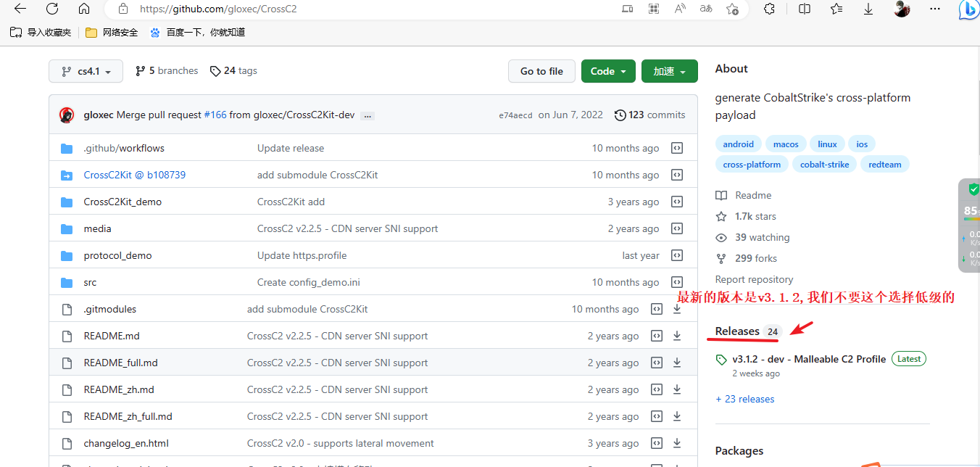Open read aloud icon in address bar
This screenshot has width=980, height=467.
pyautogui.click(x=680, y=9)
